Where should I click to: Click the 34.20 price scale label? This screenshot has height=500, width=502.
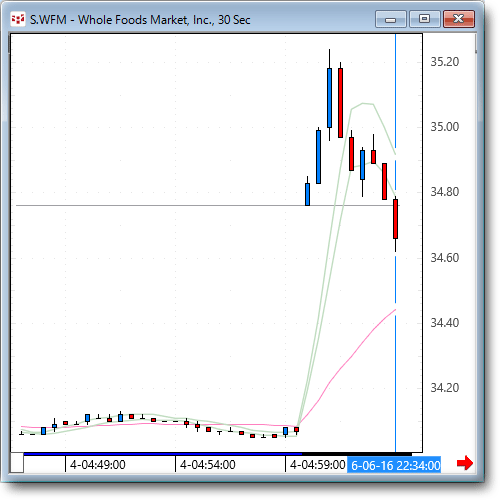[445, 388]
